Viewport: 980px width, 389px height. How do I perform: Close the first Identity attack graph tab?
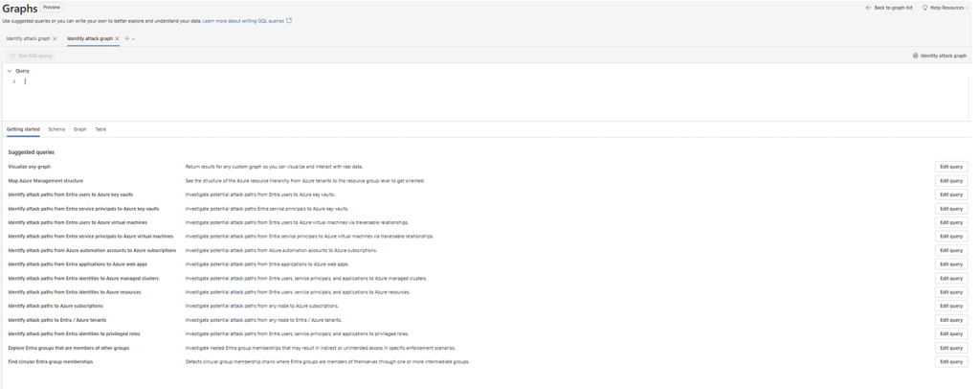point(55,38)
